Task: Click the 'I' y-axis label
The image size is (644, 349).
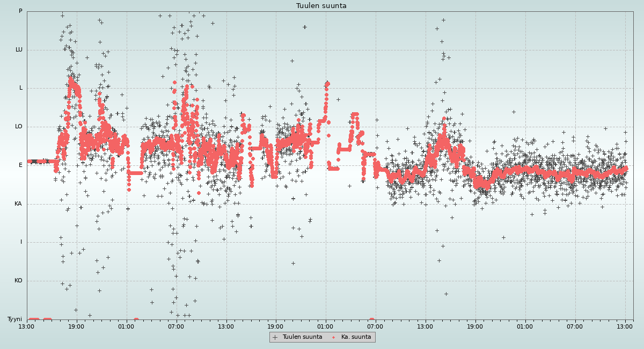Action: click(x=21, y=242)
